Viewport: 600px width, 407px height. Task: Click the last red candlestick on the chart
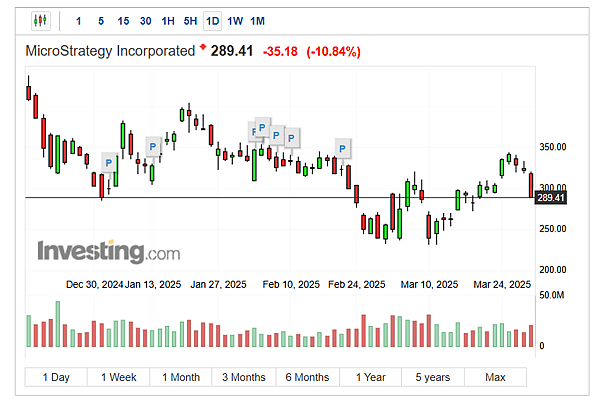(531, 186)
